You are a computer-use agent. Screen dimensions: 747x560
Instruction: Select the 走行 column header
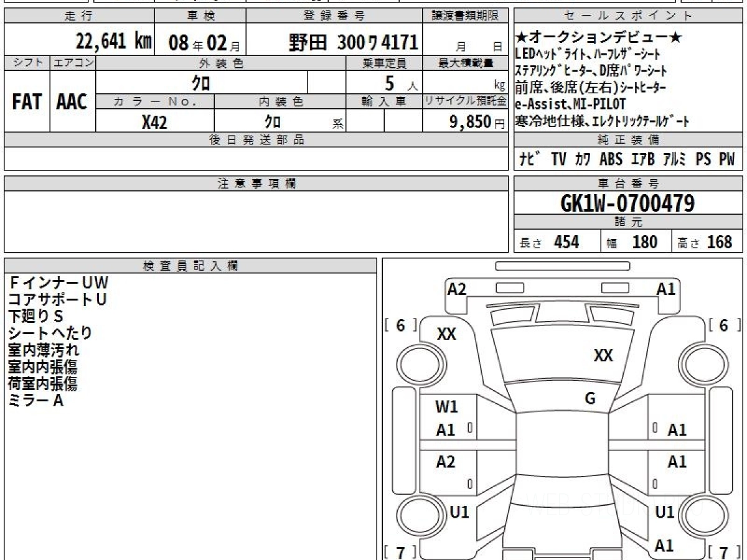[79, 16]
